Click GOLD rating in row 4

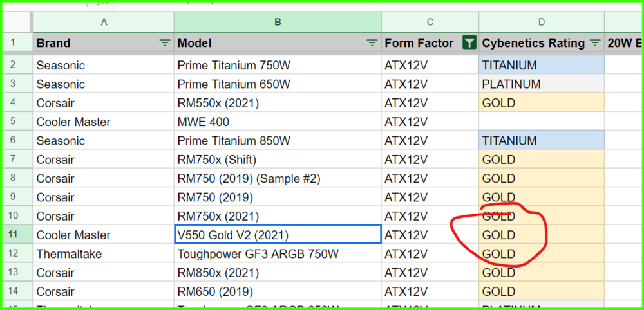tap(542, 102)
